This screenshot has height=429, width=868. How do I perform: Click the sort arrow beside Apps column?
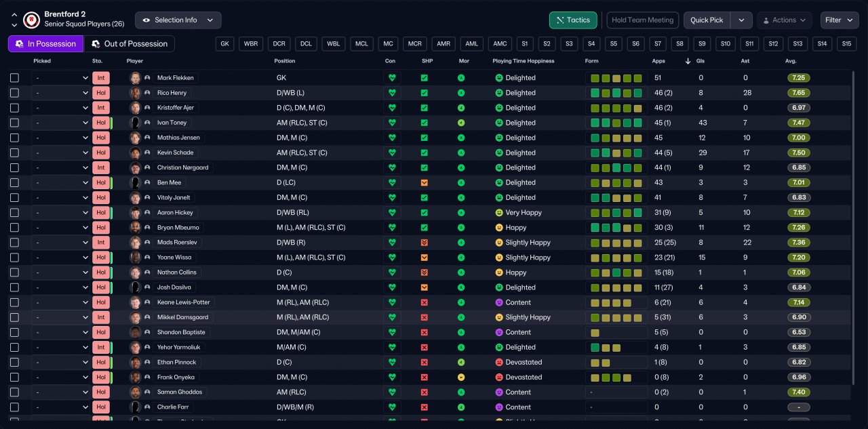coord(688,61)
